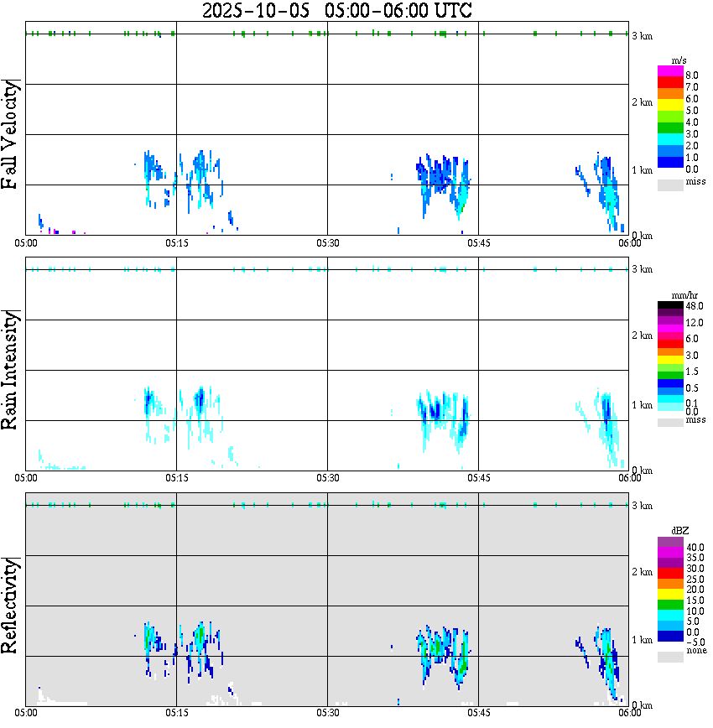The image size is (713, 728).
Task: Click "miss" label in Fall Velocity legend
Action: click(x=695, y=181)
